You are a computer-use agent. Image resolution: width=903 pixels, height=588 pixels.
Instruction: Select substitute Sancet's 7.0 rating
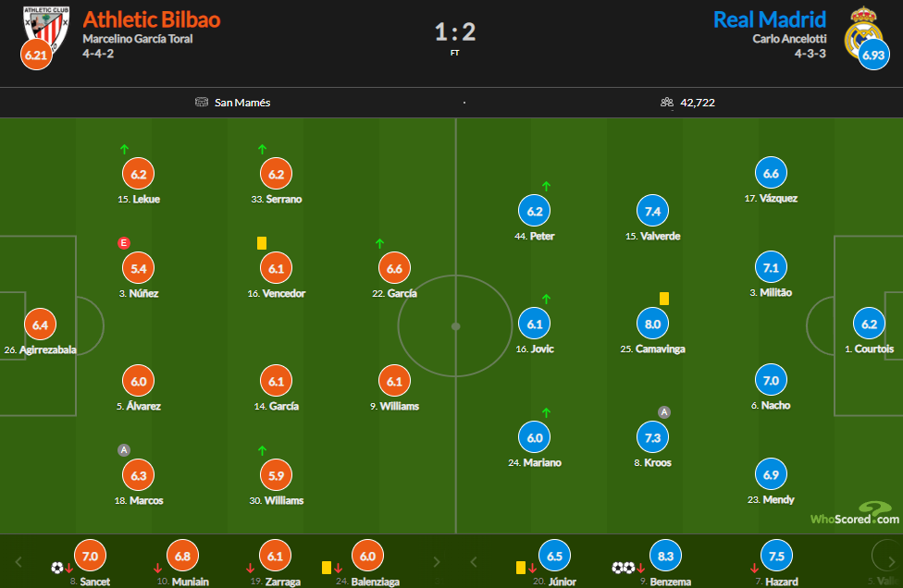(x=90, y=556)
